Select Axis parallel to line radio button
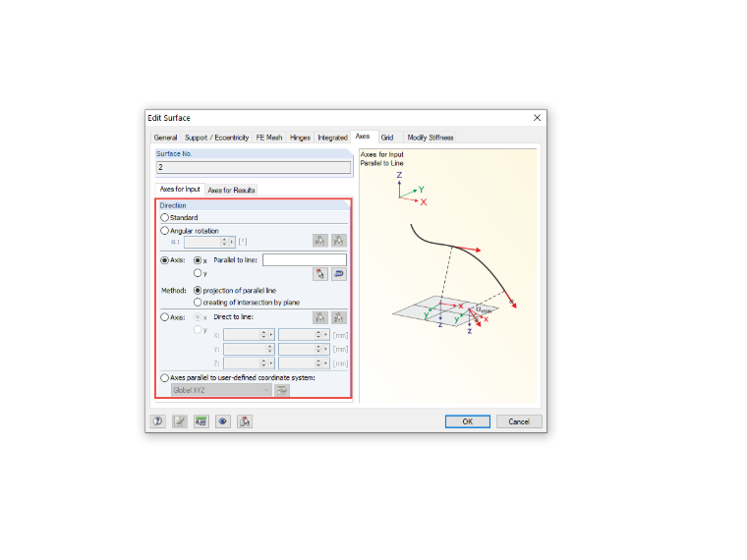The image size is (747, 560). (x=164, y=260)
